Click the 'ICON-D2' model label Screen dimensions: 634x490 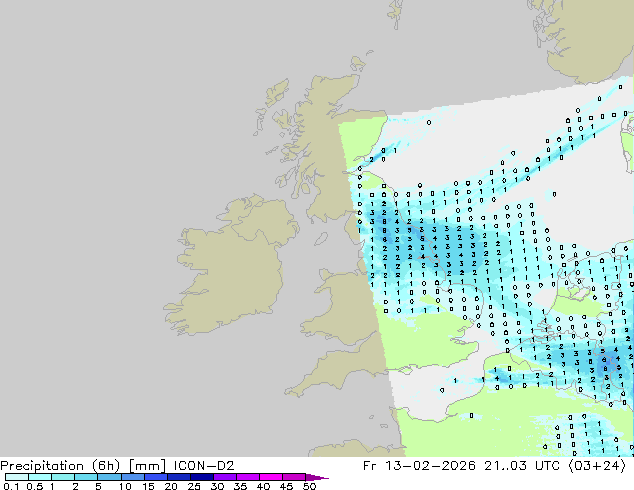click(x=204, y=466)
